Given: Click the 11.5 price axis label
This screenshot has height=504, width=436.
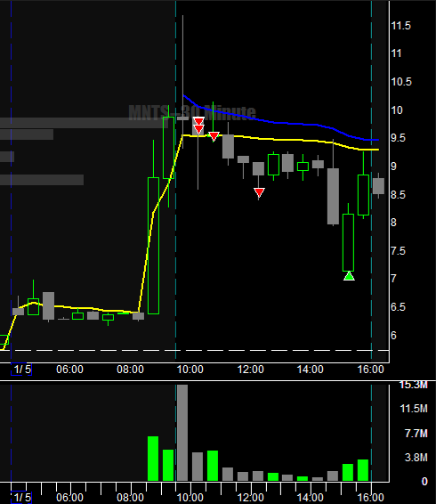Looking at the screenshot, I should (400, 26).
